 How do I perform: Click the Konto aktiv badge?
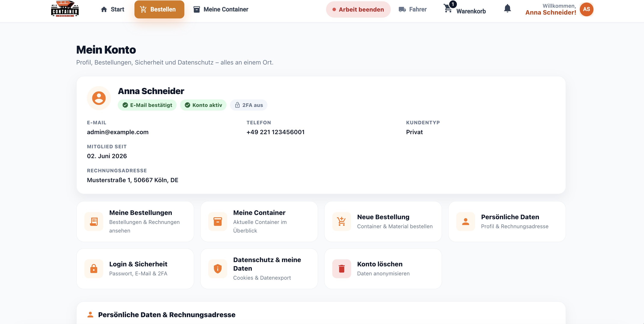click(x=203, y=105)
